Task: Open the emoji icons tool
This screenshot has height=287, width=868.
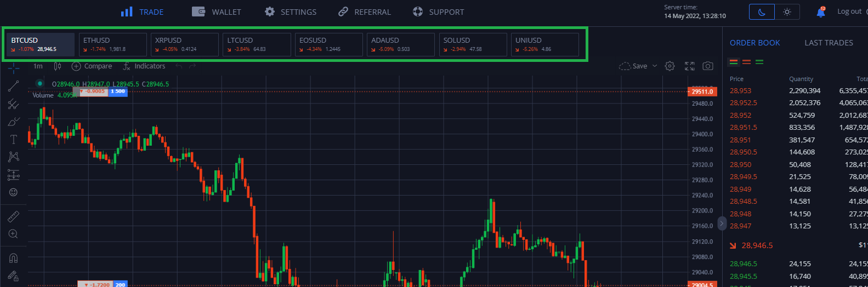Action: (x=14, y=192)
